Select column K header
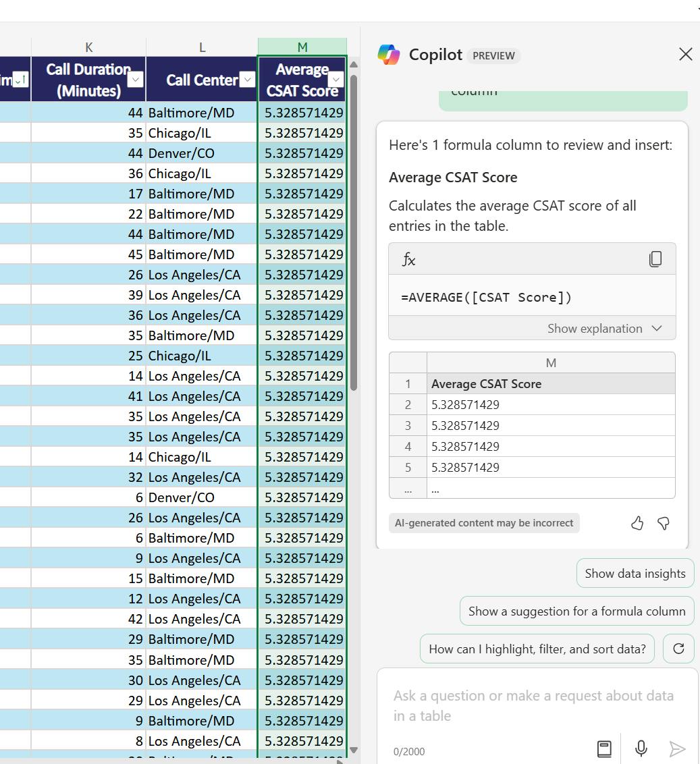700x764 pixels. tap(88, 47)
